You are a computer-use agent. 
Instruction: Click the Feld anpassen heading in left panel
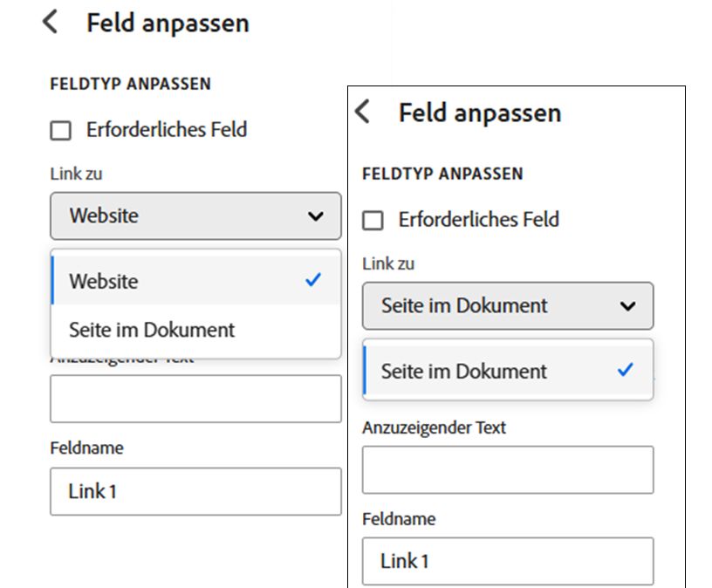pos(168,24)
